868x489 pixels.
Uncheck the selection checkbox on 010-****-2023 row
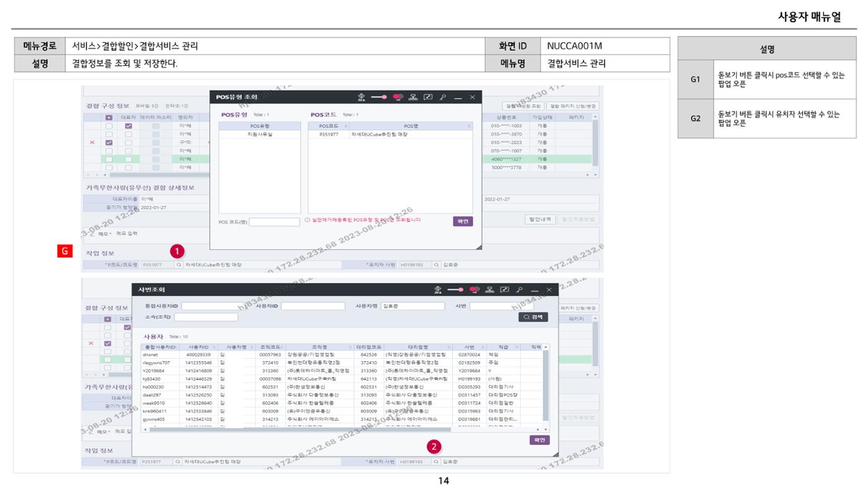click(x=109, y=142)
